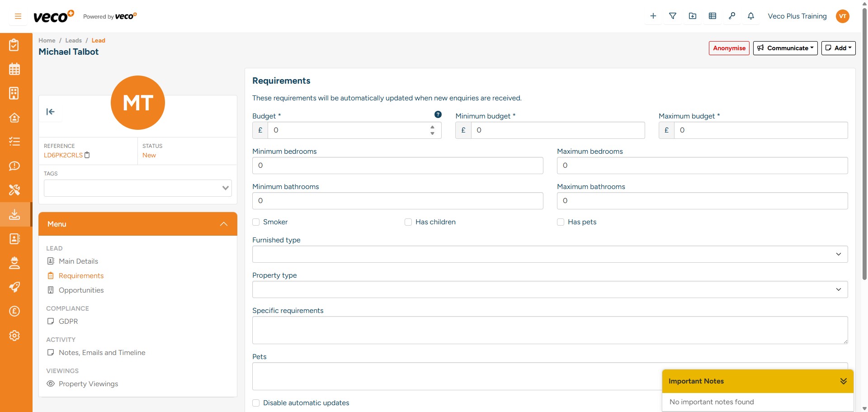Open the maintenance tools icon in the sidebar
Viewport: 868px width, 412px height.
coord(14,190)
